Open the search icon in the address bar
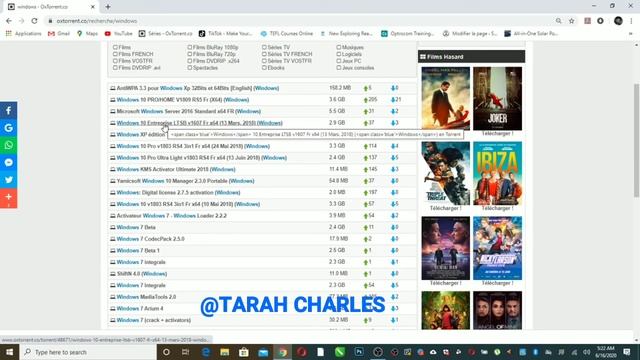The image size is (640, 360). 558,21
